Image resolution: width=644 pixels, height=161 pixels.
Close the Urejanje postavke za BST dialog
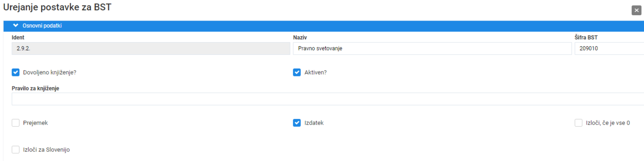click(637, 11)
